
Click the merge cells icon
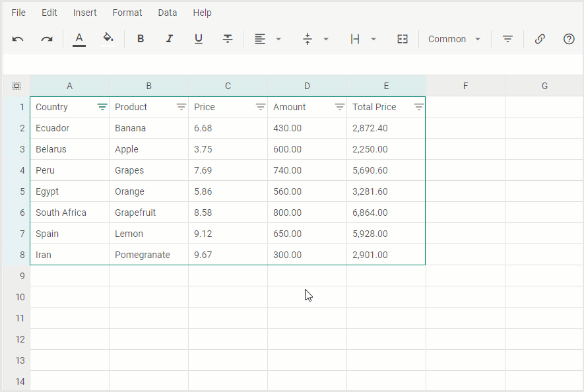click(403, 39)
